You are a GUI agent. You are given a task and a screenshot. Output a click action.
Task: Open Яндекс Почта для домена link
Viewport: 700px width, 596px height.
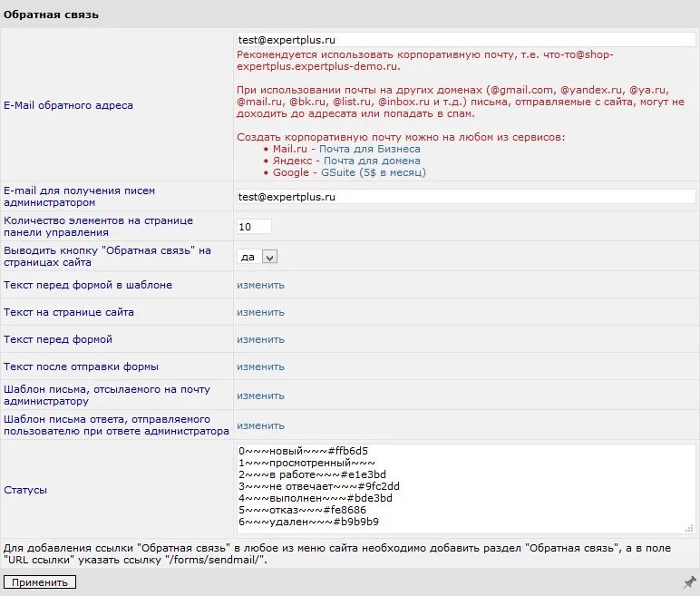[x=372, y=161]
